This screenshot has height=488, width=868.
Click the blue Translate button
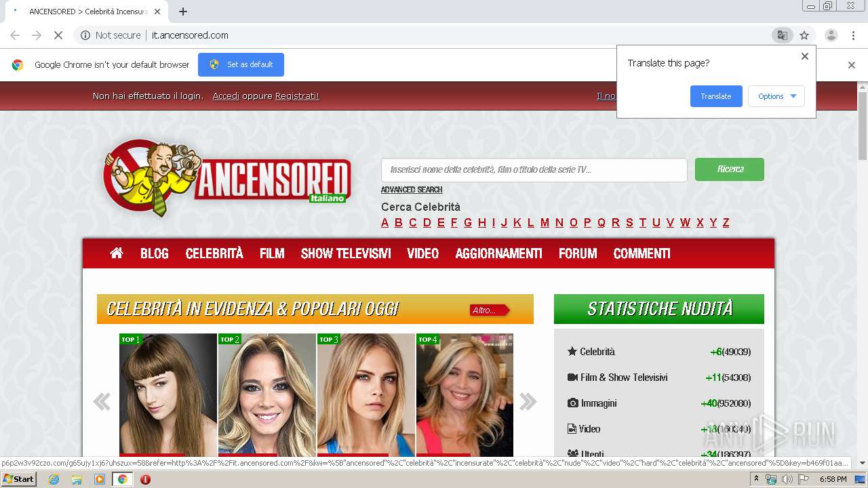click(x=716, y=96)
